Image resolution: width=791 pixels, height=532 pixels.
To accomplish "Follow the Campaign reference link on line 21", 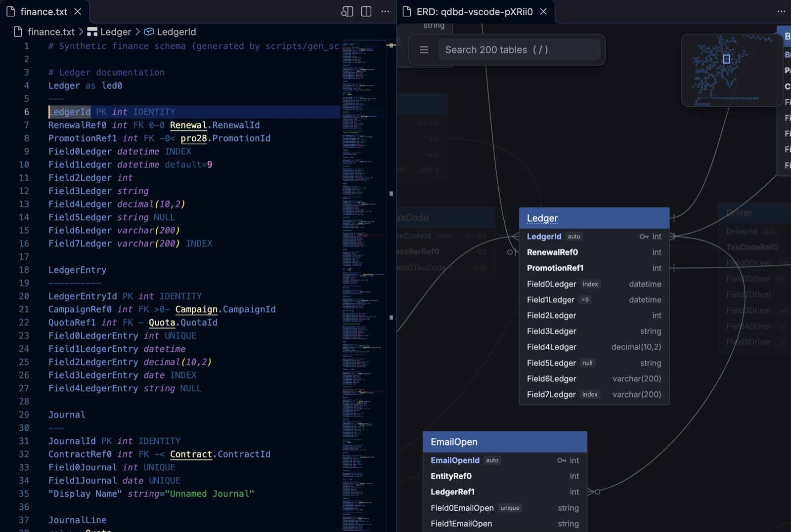I will (x=196, y=309).
